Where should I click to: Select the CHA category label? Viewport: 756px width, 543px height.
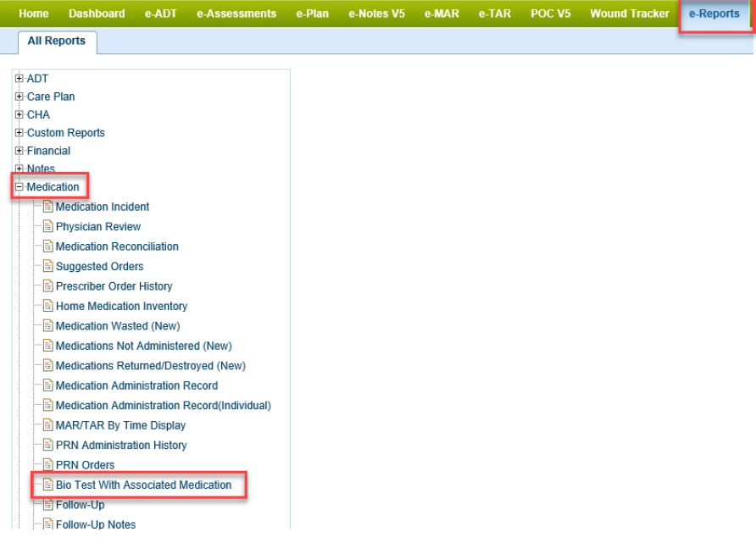click(39, 114)
